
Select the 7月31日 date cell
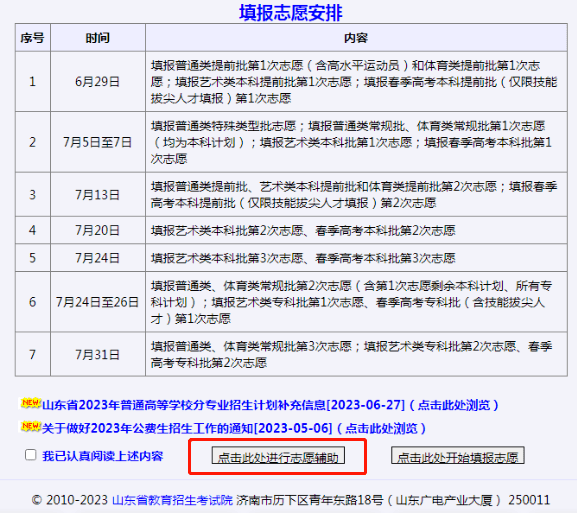click(98, 354)
